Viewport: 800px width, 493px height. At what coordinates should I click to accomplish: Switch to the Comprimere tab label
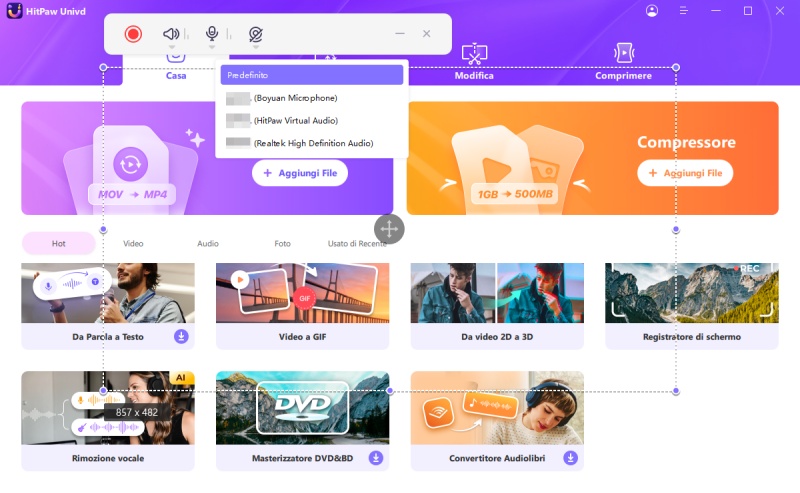coord(623,76)
